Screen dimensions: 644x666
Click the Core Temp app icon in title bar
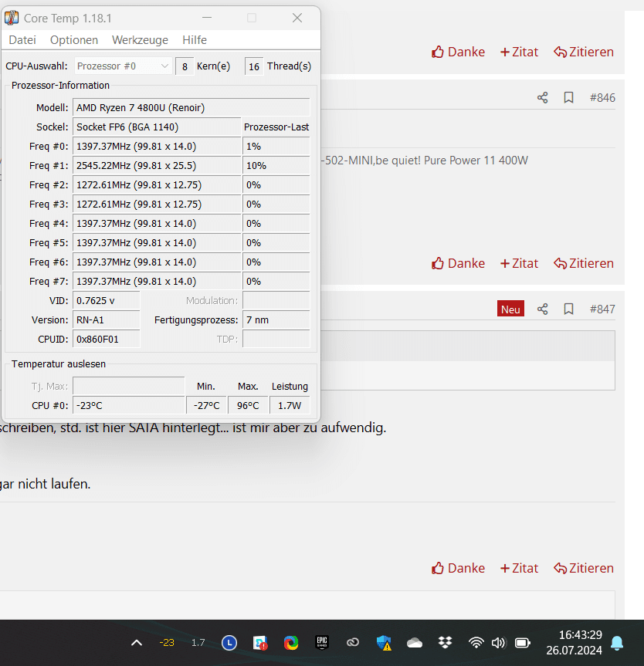12,18
